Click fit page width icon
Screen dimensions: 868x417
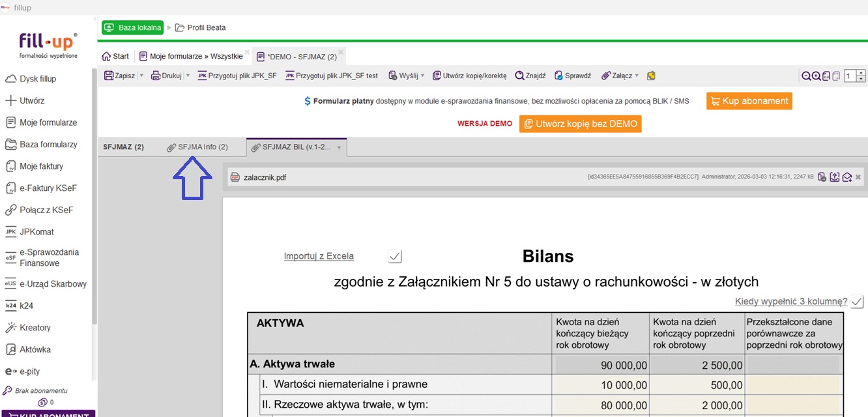[x=826, y=76]
